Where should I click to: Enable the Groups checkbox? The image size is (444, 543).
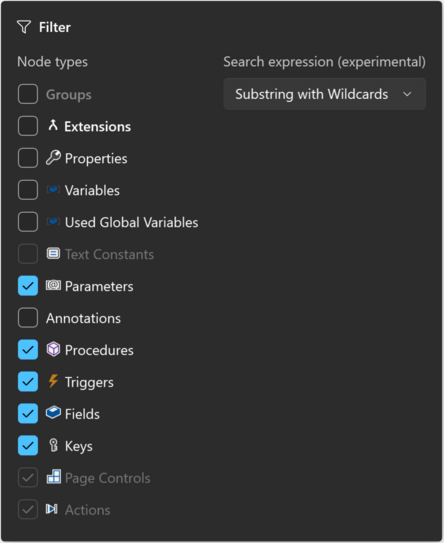pyautogui.click(x=28, y=94)
